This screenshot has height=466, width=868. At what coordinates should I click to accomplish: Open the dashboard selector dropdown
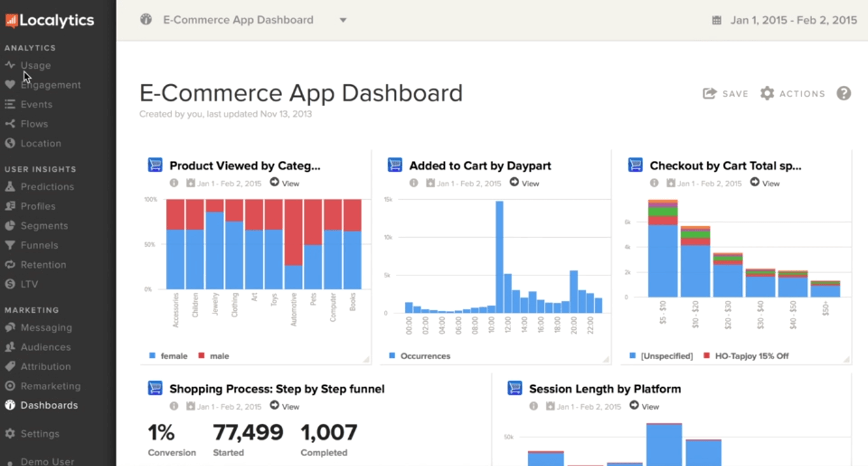click(x=343, y=20)
